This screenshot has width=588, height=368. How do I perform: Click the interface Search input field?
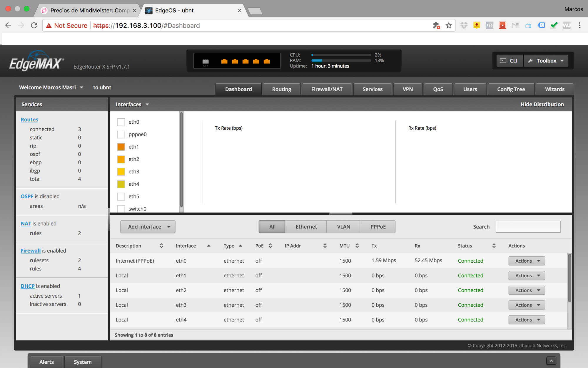point(528,227)
